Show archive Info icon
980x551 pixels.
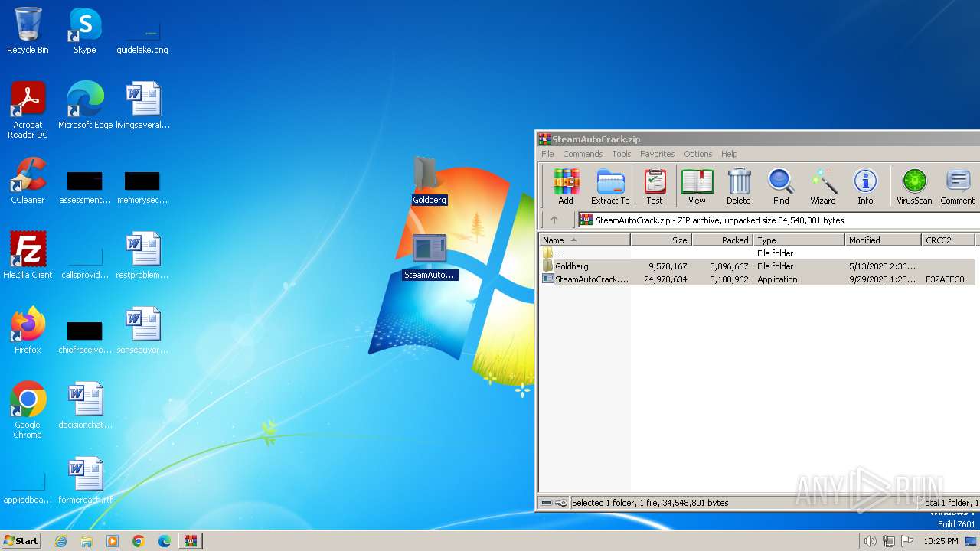[865, 186]
